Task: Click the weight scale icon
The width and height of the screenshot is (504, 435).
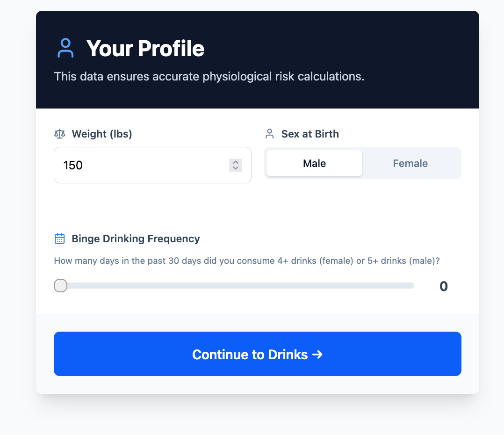Action: click(60, 134)
